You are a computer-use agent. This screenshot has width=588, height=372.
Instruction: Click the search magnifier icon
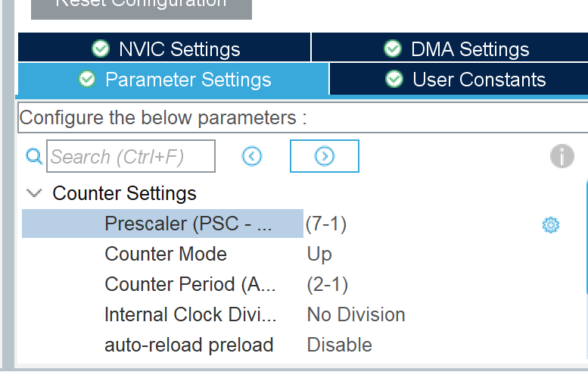coord(34,156)
